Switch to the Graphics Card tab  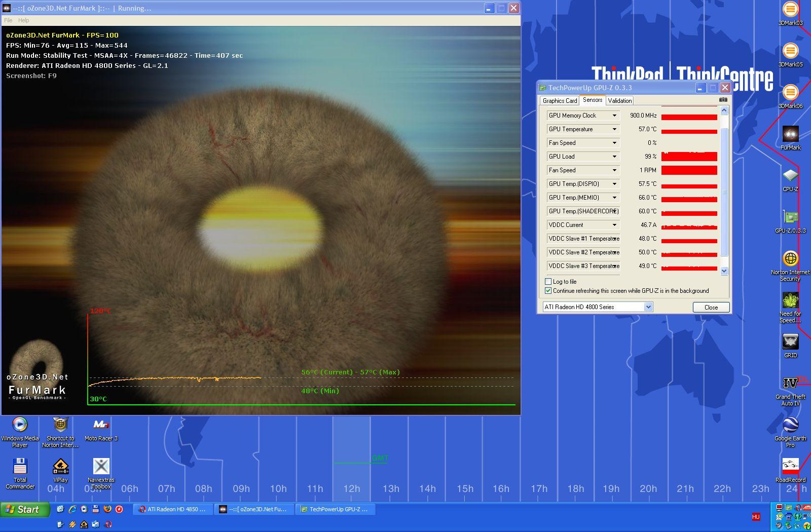click(560, 101)
